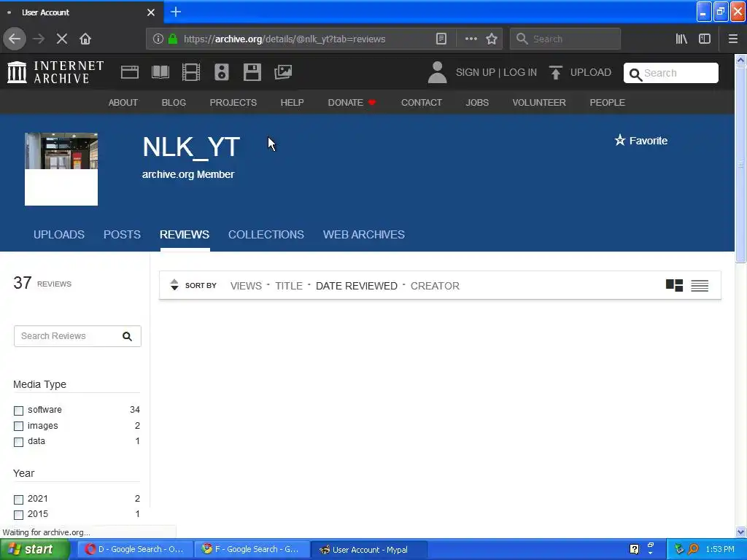Open the Images icon in Archive nav

click(x=283, y=72)
